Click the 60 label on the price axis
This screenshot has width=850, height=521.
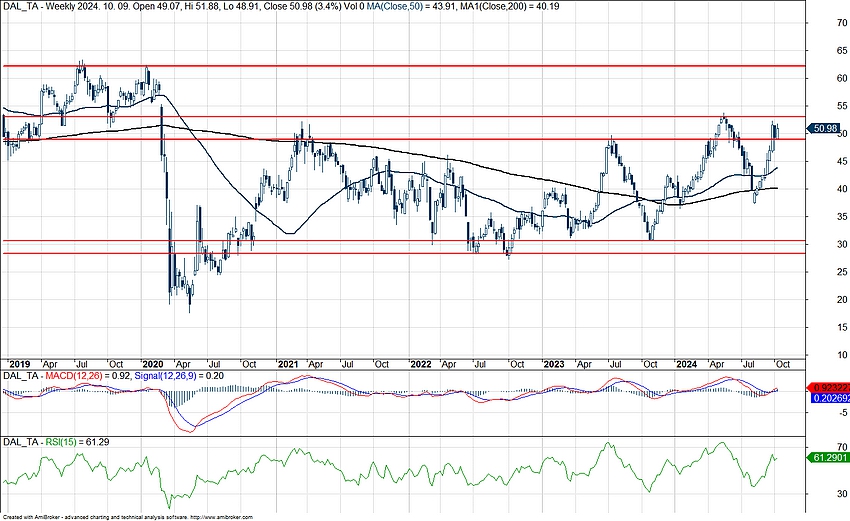click(x=842, y=78)
